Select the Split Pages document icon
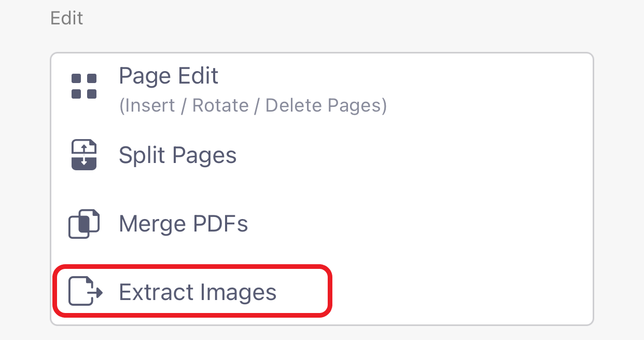 84,155
